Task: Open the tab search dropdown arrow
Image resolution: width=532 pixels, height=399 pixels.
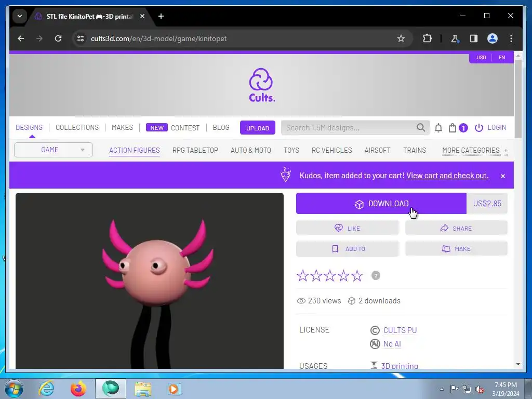Action: pos(20,16)
